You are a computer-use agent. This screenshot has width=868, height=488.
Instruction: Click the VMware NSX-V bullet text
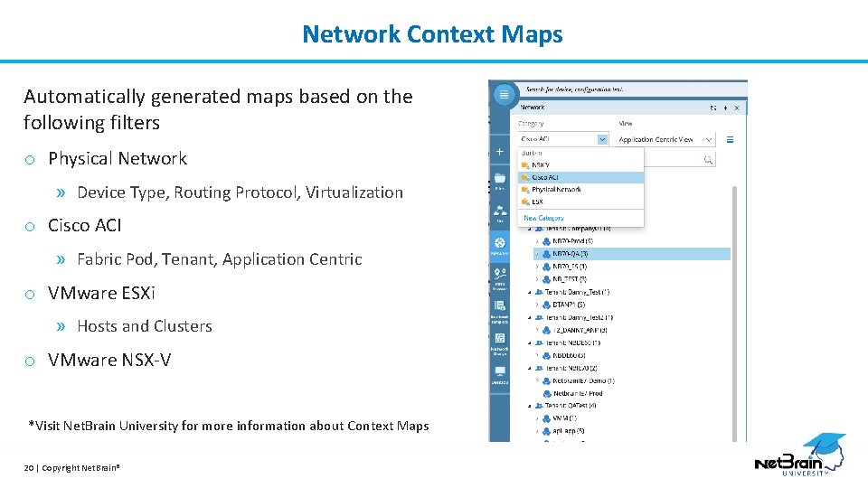point(109,360)
